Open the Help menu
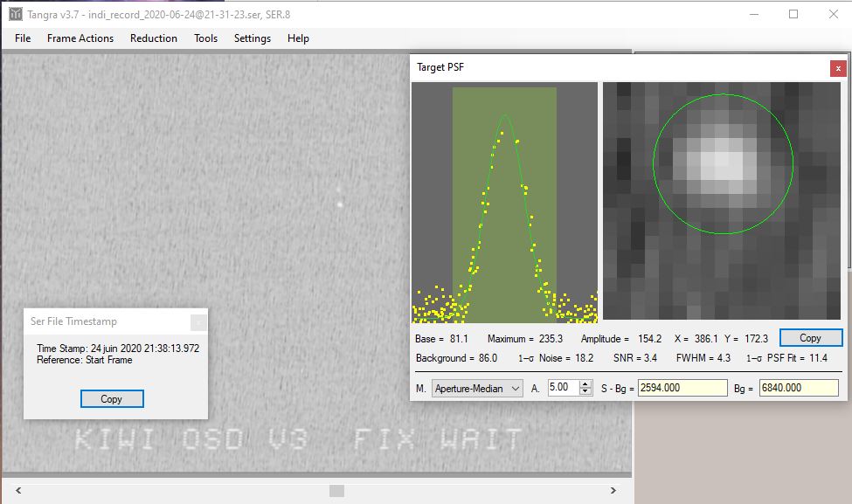This screenshot has height=504, width=852. tap(298, 38)
